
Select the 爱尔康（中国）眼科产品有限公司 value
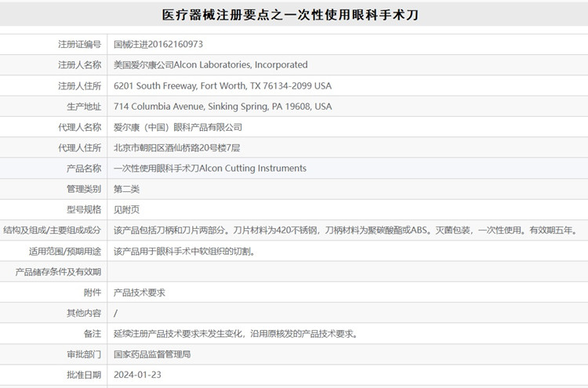pos(178,127)
